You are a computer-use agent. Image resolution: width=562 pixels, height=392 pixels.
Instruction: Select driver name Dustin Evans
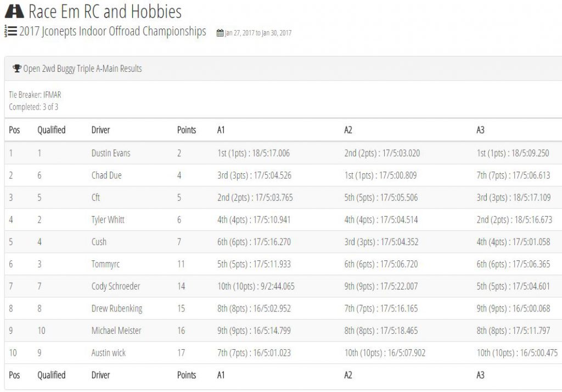(111, 153)
